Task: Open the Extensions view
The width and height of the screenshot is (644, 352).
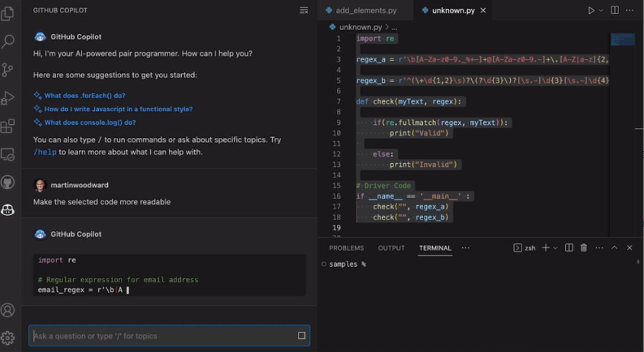Action: (x=8, y=126)
